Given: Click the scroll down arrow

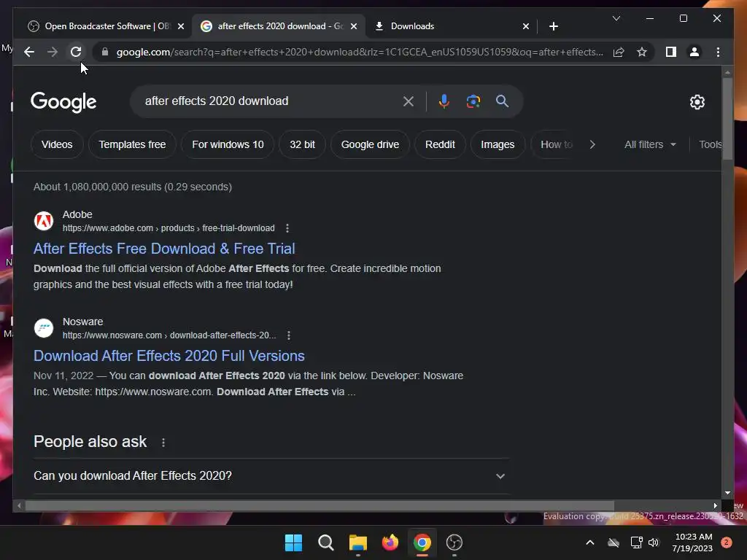Looking at the screenshot, I should tap(727, 493).
